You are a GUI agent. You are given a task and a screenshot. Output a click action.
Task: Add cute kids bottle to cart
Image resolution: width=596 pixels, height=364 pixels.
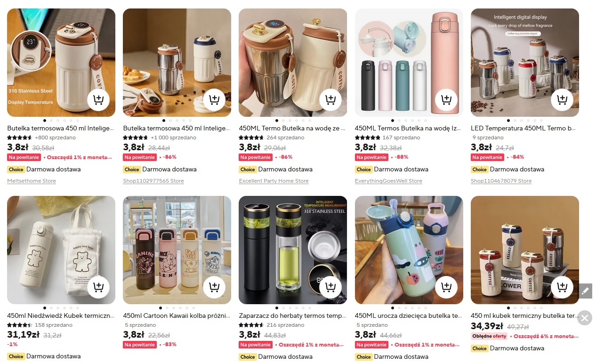[446, 287]
